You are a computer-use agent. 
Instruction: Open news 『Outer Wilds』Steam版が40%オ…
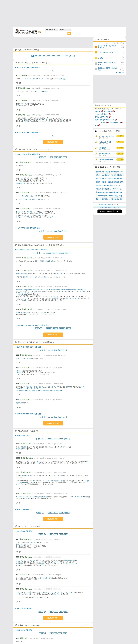[109, 192]
